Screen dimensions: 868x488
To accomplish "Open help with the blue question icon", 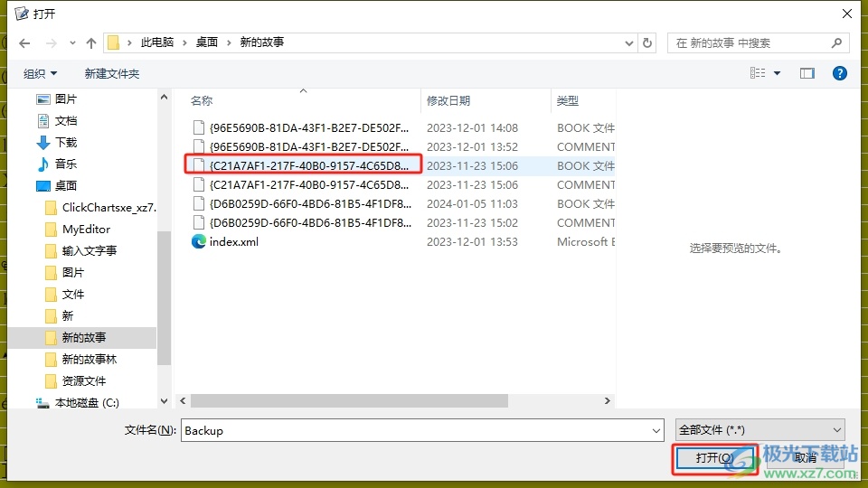I will pyautogui.click(x=840, y=73).
